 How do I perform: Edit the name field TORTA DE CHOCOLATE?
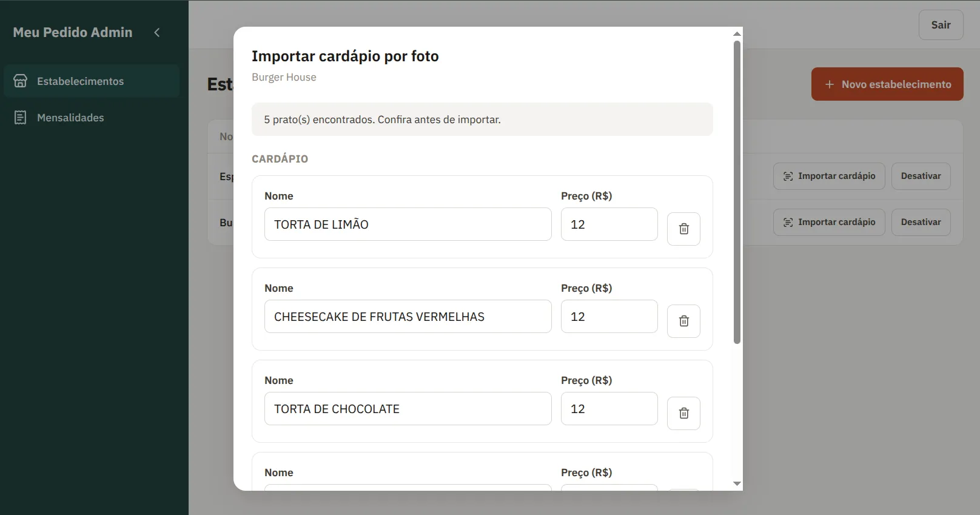pyautogui.click(x=408, y=409)
